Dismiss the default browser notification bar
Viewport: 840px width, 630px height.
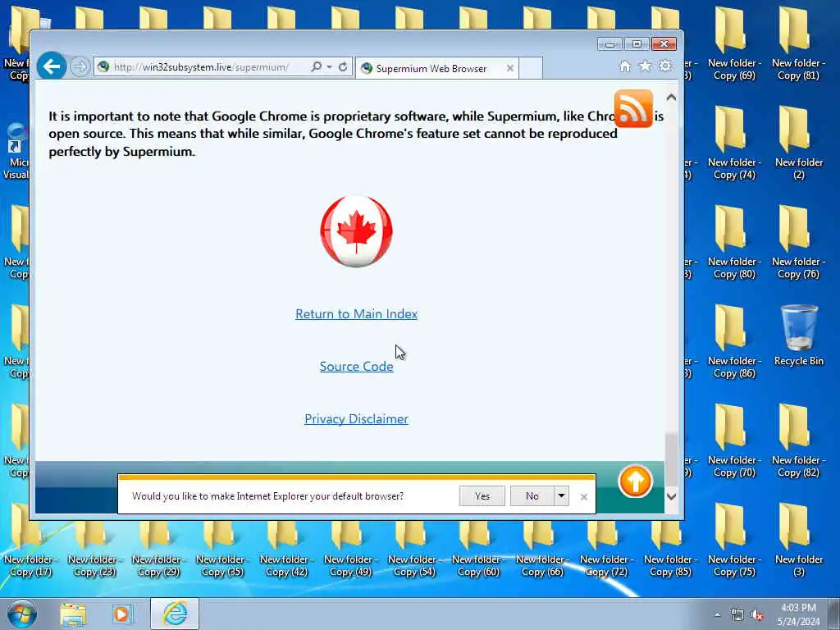coord(584,497)
